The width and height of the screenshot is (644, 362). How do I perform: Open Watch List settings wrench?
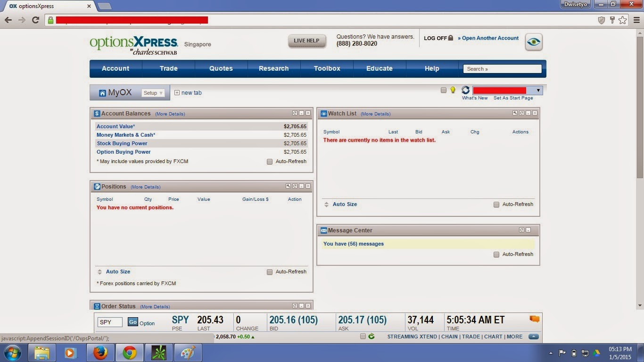point(515,113)
